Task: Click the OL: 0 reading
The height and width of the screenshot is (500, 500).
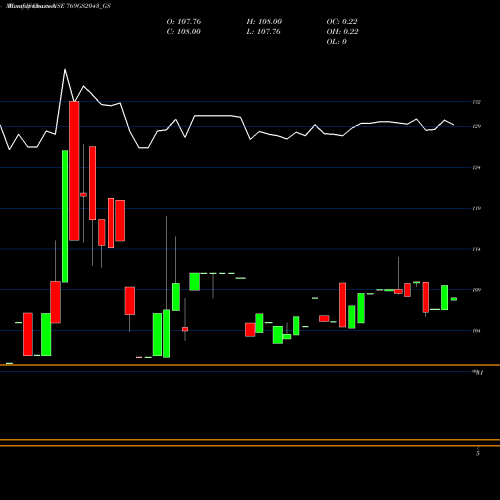Action: [x=337, y=42]
